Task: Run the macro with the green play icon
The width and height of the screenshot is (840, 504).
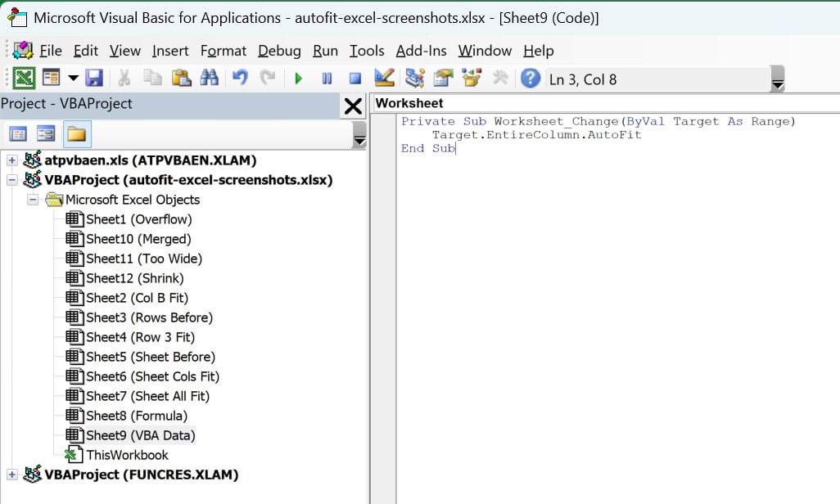Action: tap(298, 79)
